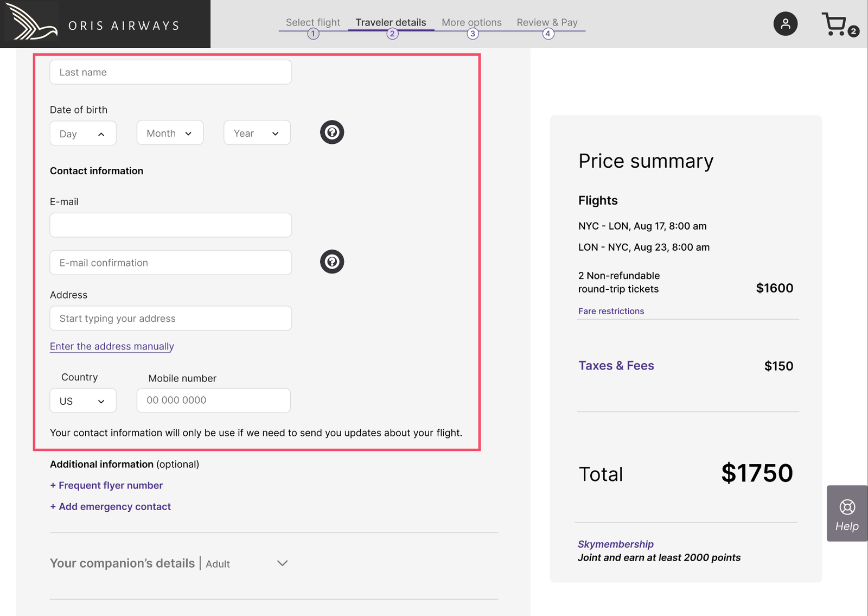868x616 pixels.
Task: Open the Day dropdown
Action: click(83, 134)
